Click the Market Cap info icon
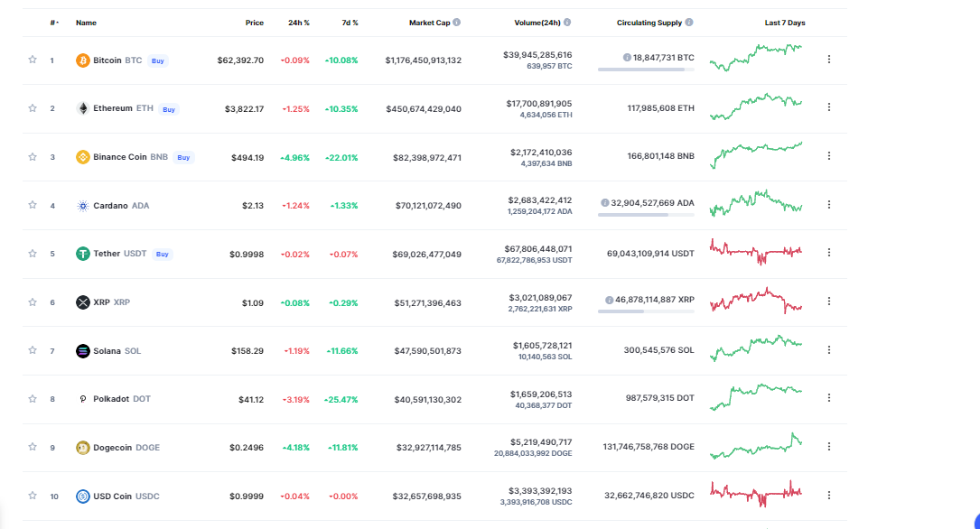 point(457,23)
